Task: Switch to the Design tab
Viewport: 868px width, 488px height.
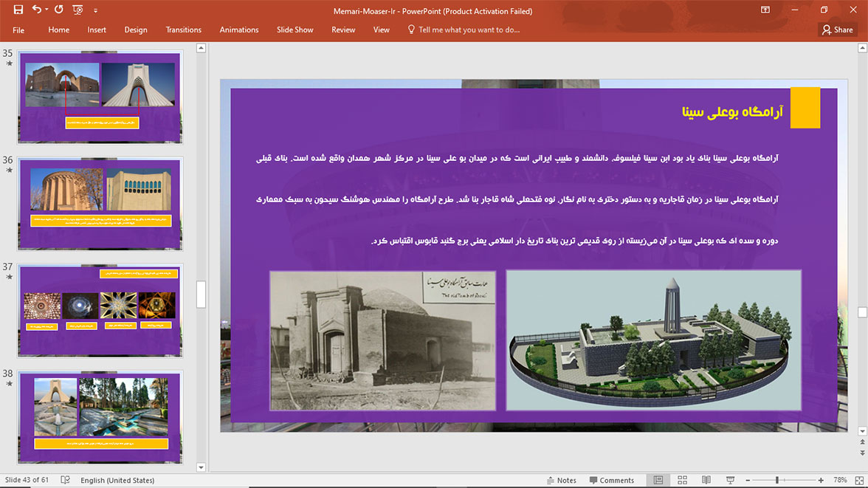Action: tap(136, 30)
